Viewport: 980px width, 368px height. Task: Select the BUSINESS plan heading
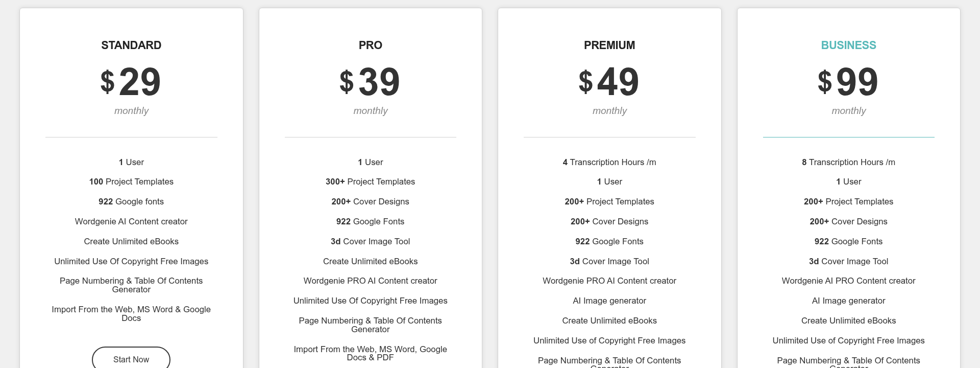848,45
